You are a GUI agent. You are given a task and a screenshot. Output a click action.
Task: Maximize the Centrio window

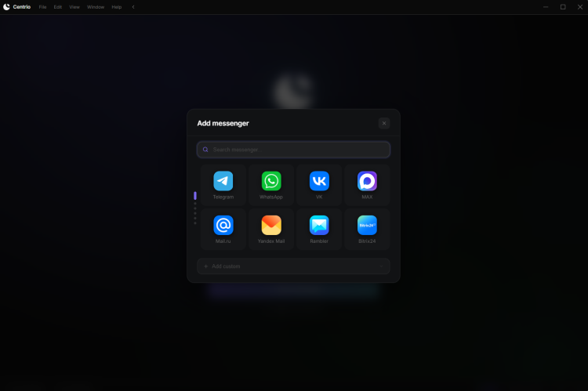[563, 7]
